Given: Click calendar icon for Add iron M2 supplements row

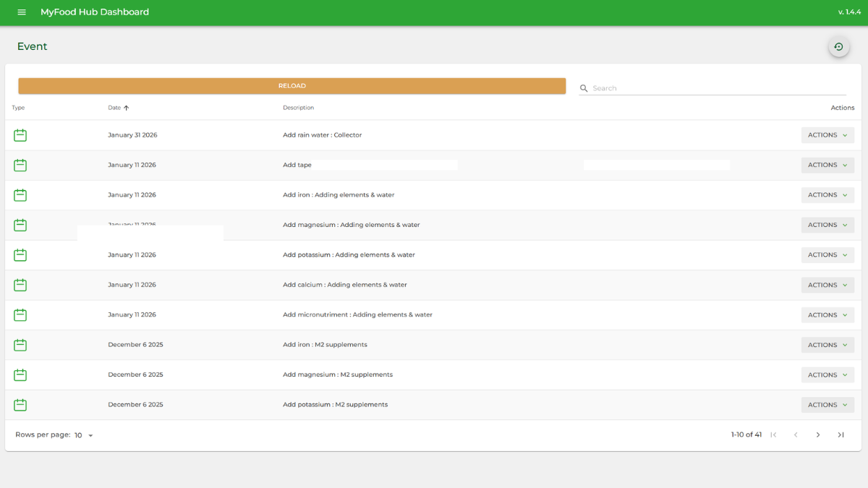Looking at the screenshot, I should click(20, 345).
